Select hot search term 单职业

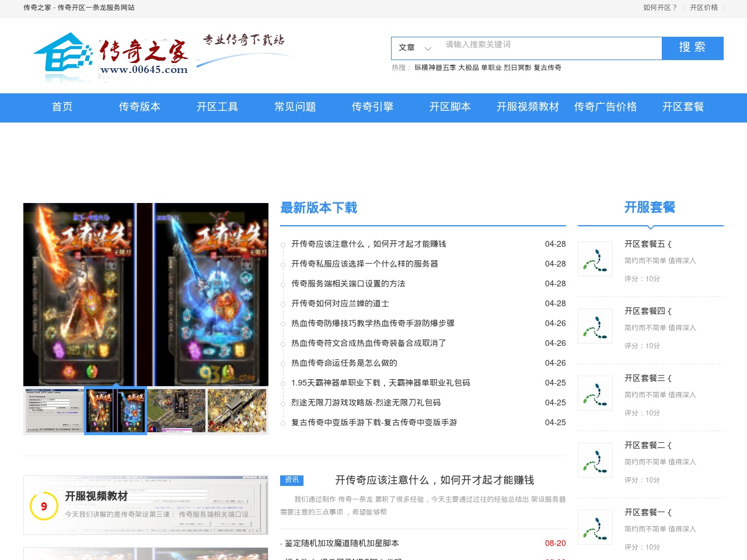point(491,68)
